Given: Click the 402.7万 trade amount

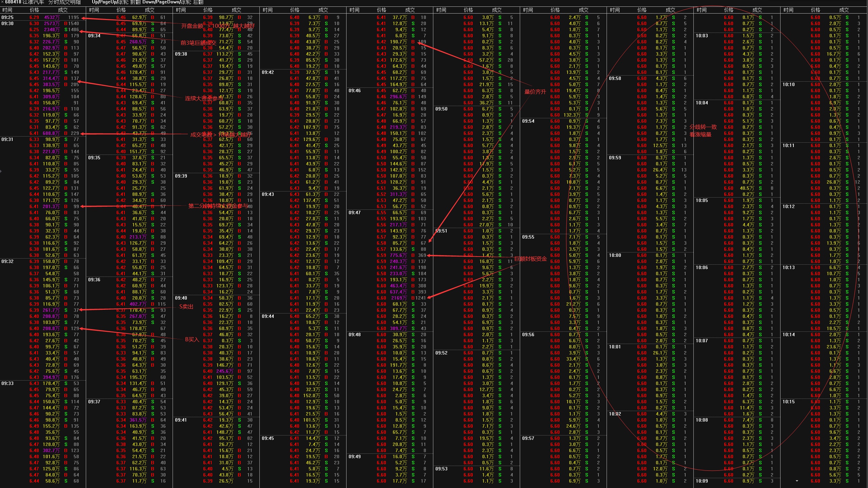Looking at the screenshot, I should click(138, 304).
